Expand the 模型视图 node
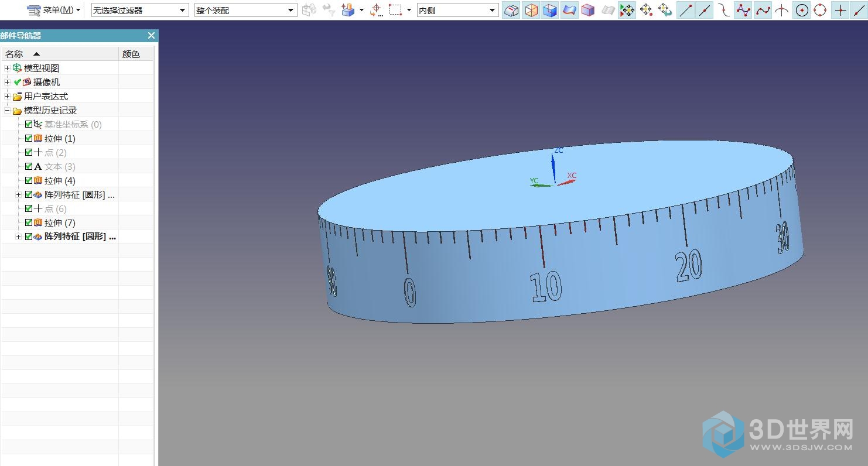This screenshot has width=868, height=466. (x=7, y=68)
